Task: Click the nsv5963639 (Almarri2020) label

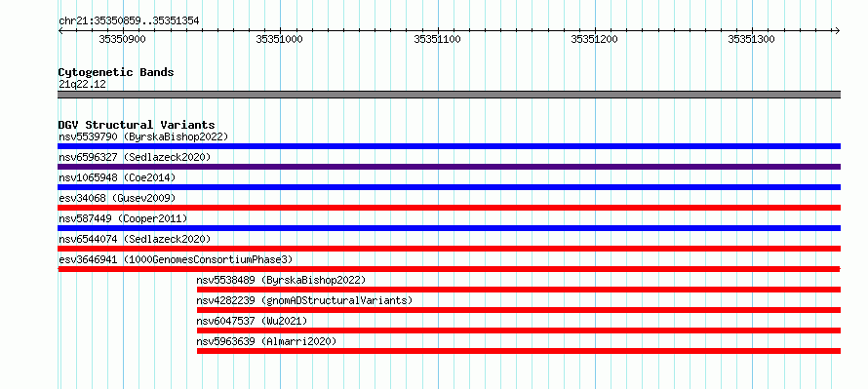Action: tap(266, 341)
